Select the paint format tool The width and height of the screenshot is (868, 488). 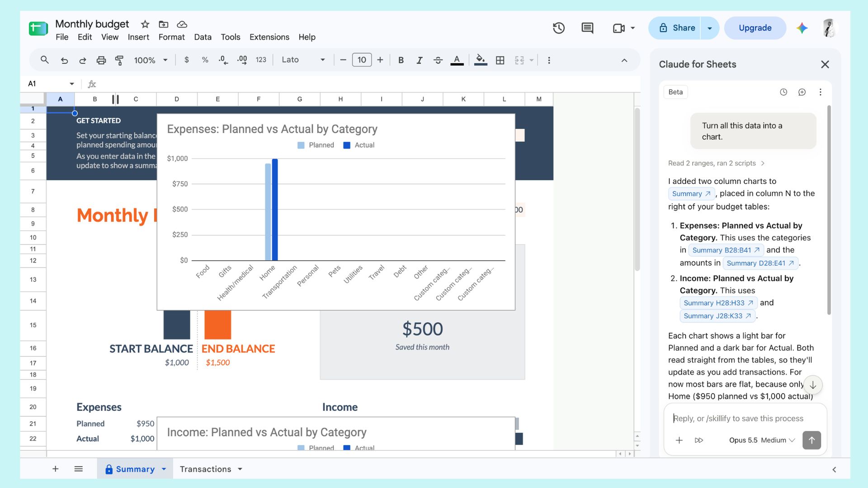pyautogui.click(x=119, y=60)
